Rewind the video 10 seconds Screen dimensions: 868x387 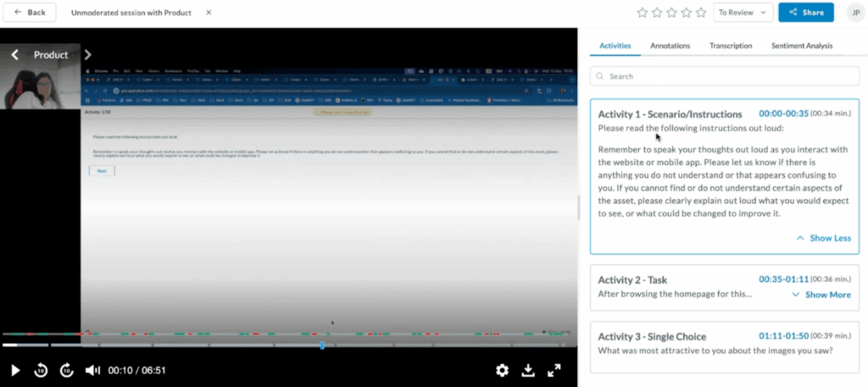41,370
